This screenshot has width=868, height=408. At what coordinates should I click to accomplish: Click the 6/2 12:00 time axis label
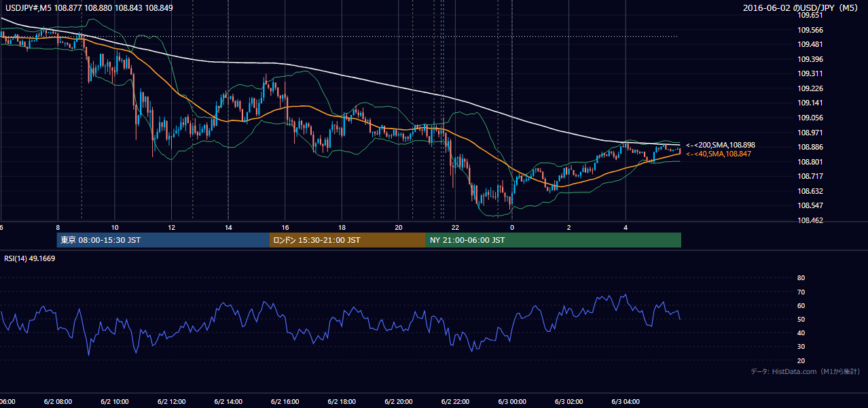coord(171,401)
